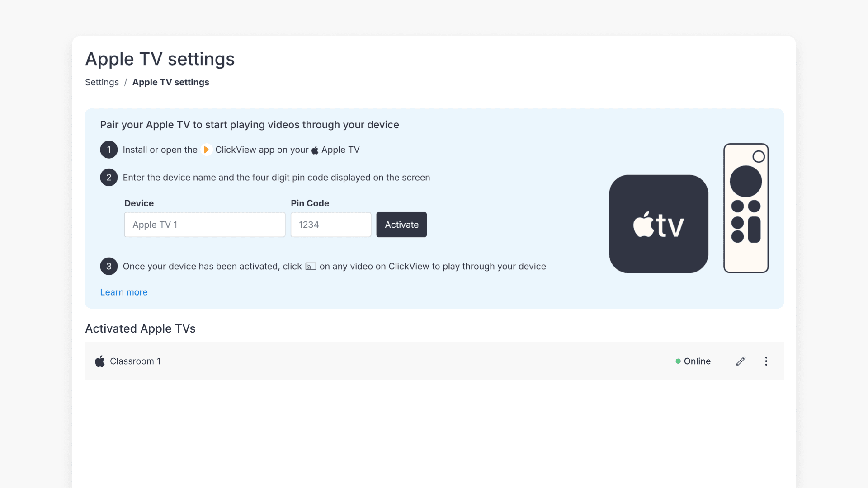Edit Classroom 1 using the pencil icon
Screen dimensions: 868x488
coord(741,361)
